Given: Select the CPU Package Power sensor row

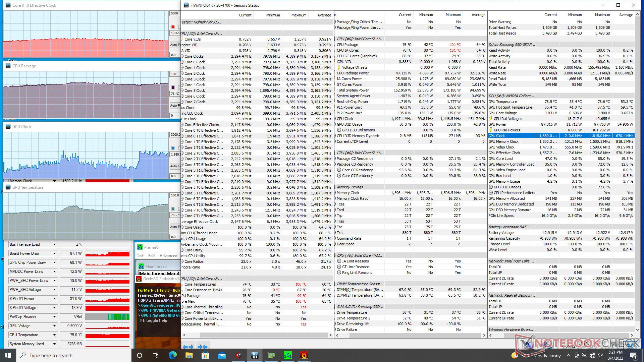Looking at the screenshot, I should 411,73.
